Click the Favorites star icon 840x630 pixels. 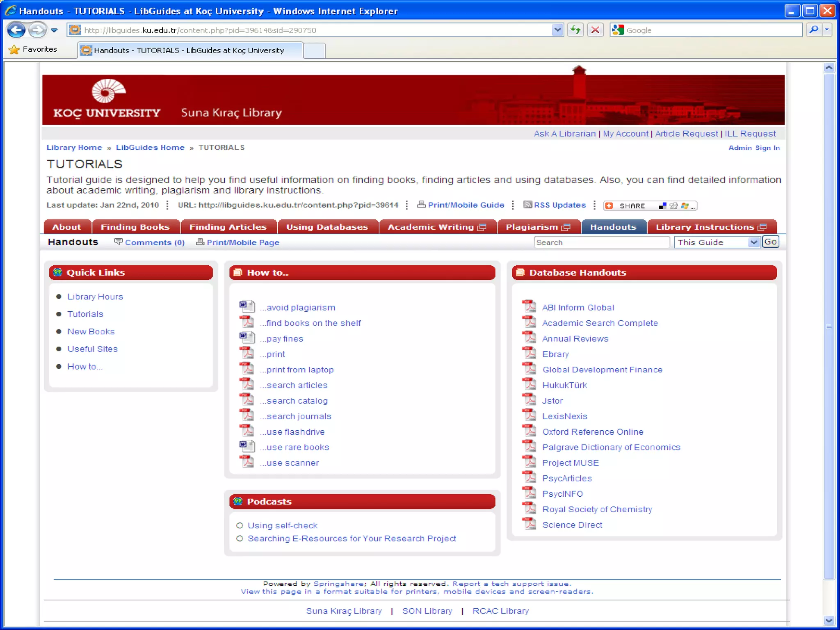tap(14, 50)
